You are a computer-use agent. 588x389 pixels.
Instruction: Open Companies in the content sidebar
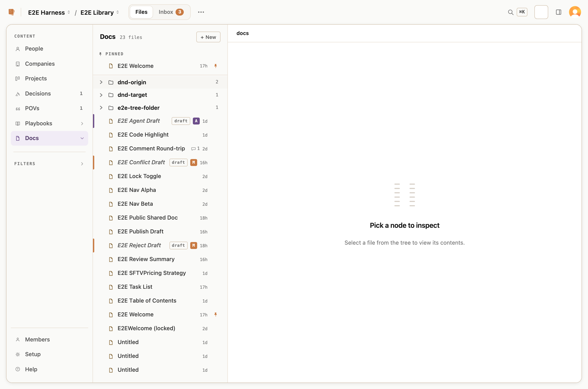tap(50, 64)
